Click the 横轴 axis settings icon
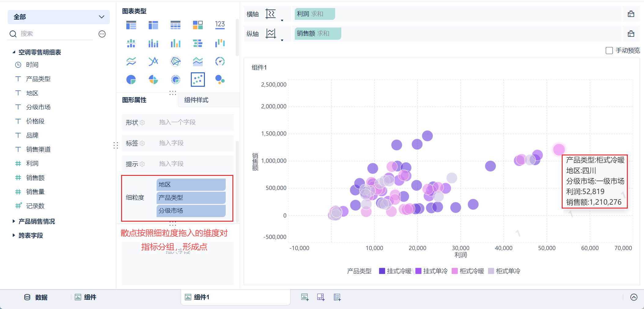 (x=271, y=14)
